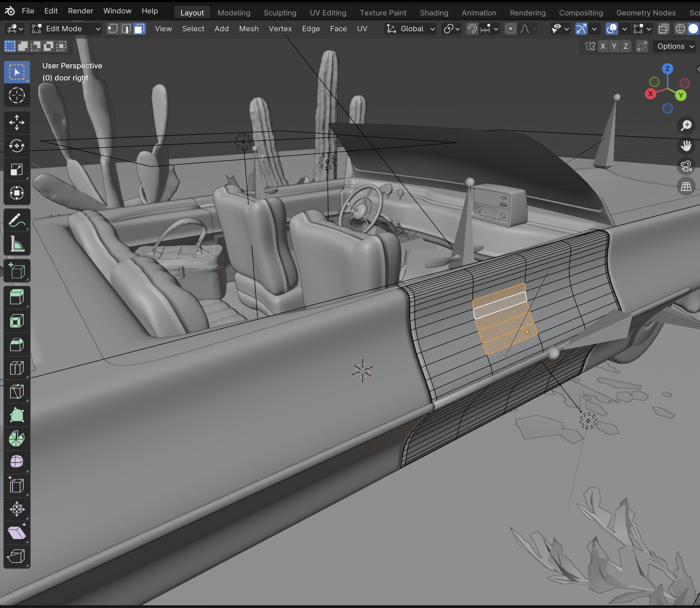Switch to vertex select mode

113,29
